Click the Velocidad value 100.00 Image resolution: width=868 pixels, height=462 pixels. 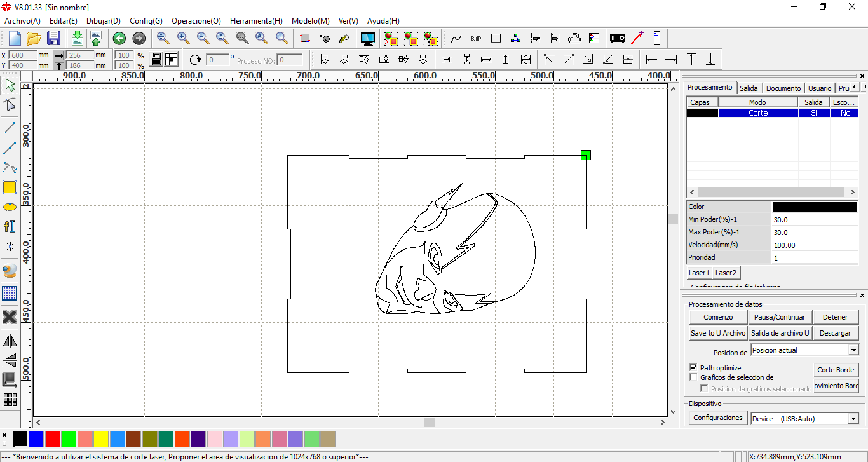click(x=815, y=245)
